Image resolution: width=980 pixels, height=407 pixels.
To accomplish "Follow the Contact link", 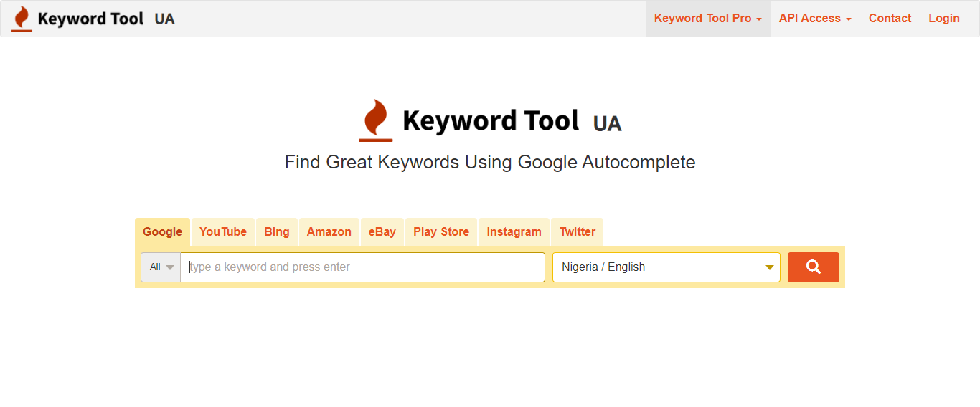I will [x=890, y=19].
